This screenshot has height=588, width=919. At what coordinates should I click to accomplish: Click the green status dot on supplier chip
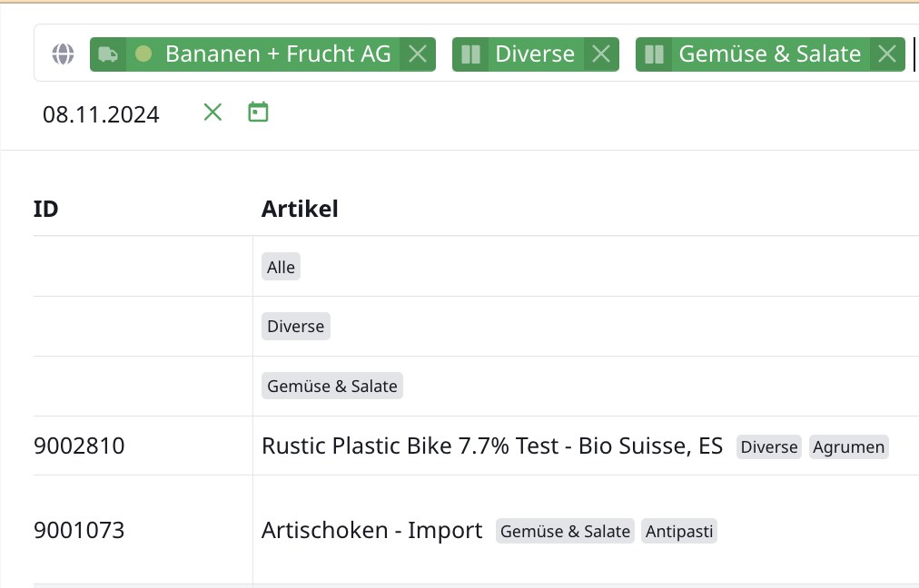pyautogui.click(x=143, y=54)
